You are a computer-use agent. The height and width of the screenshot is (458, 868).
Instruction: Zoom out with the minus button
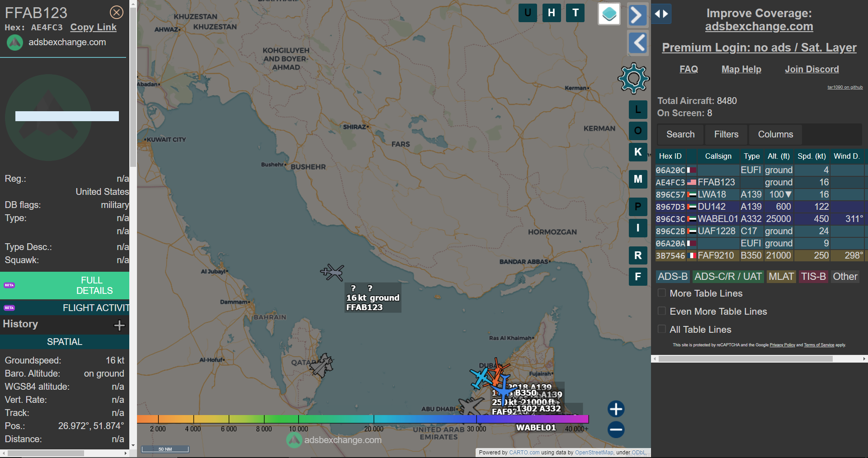click(x=616, y=430)
